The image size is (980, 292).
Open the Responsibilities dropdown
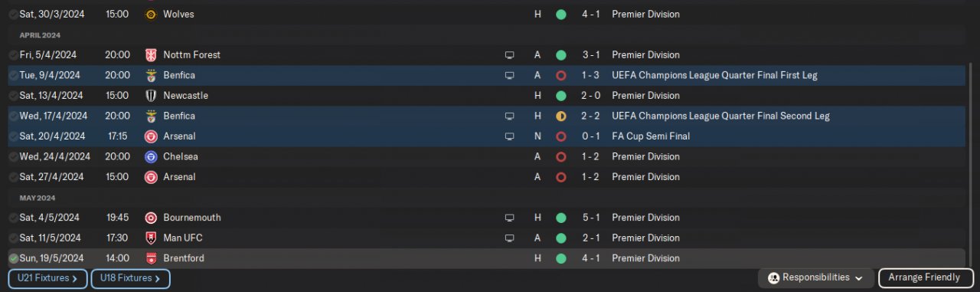coord(816,277)
